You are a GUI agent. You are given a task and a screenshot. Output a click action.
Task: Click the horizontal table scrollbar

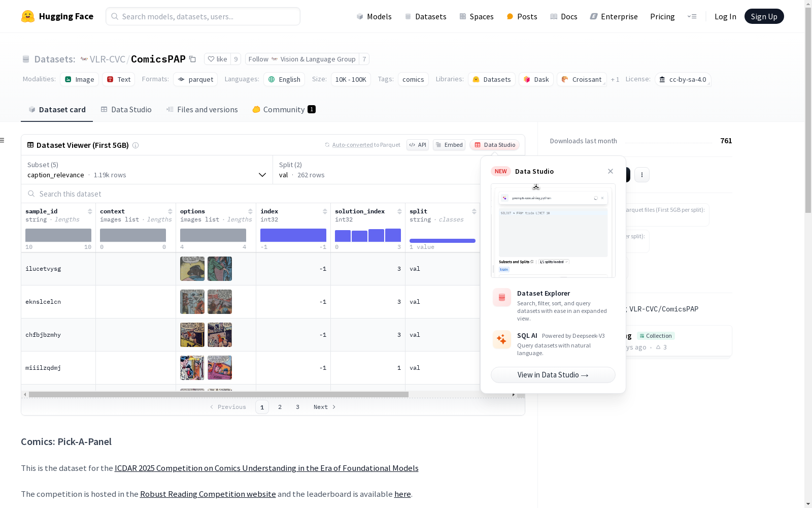(219, 394)
